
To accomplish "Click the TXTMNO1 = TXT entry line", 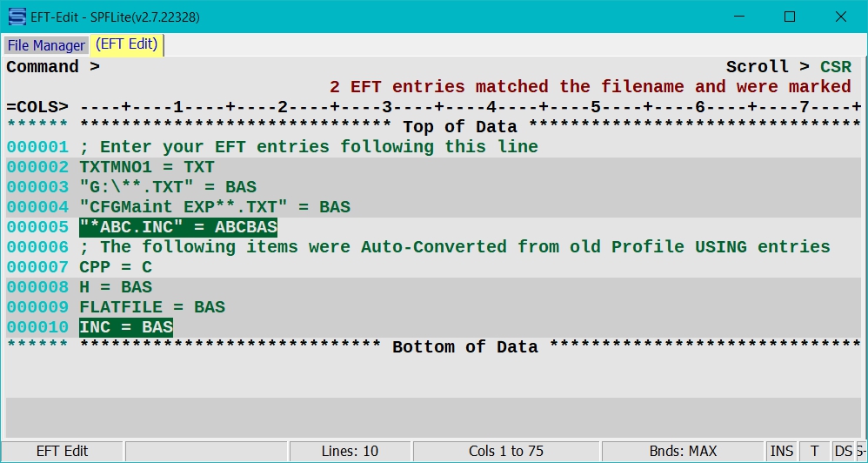I will 433,167.
